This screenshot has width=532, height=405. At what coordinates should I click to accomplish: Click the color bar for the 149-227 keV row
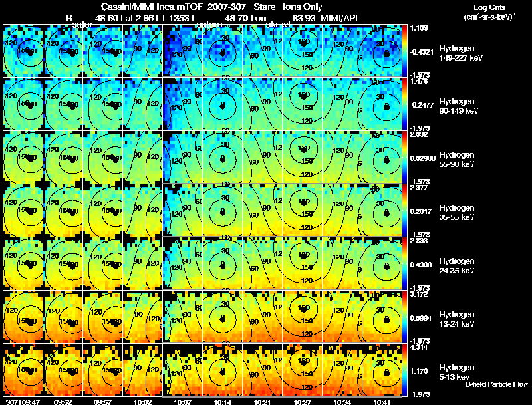[x=405, y=51]
